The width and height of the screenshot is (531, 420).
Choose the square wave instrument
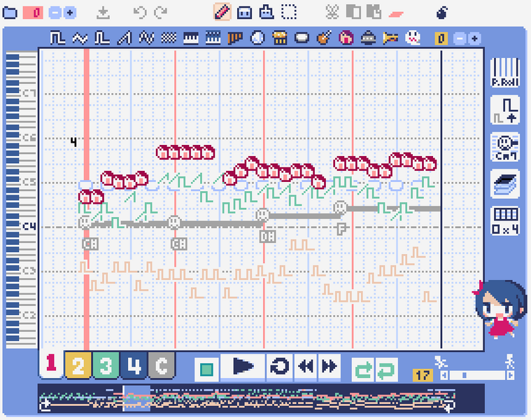[x=58, y=38]
